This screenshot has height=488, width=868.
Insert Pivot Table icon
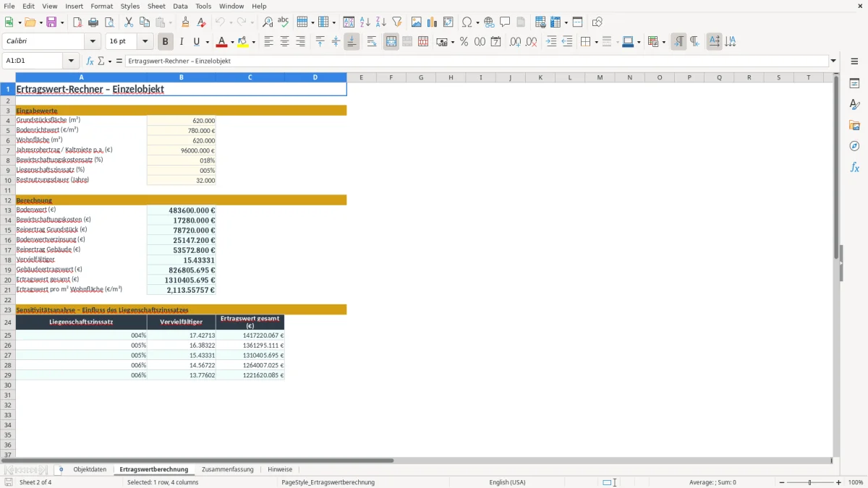[x=448, y=22]
